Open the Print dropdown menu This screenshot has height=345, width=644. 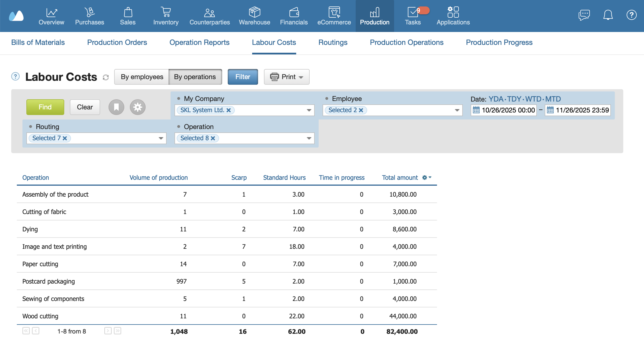tap(287, 77)
